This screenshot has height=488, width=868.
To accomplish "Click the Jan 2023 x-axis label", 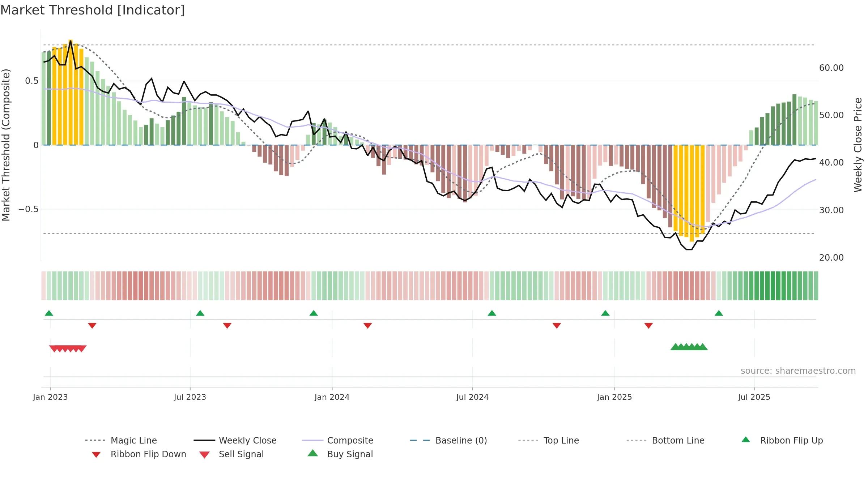I will click(x=50, y=397).
